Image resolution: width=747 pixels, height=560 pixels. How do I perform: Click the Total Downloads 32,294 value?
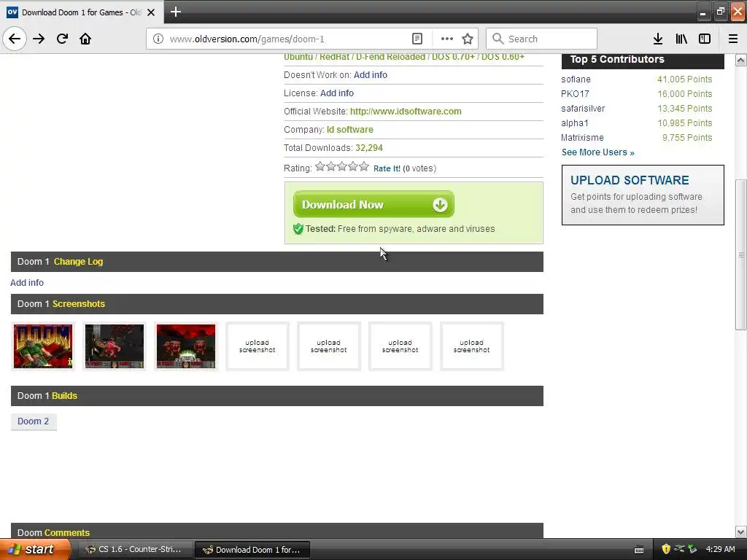[x=369, y=147]
